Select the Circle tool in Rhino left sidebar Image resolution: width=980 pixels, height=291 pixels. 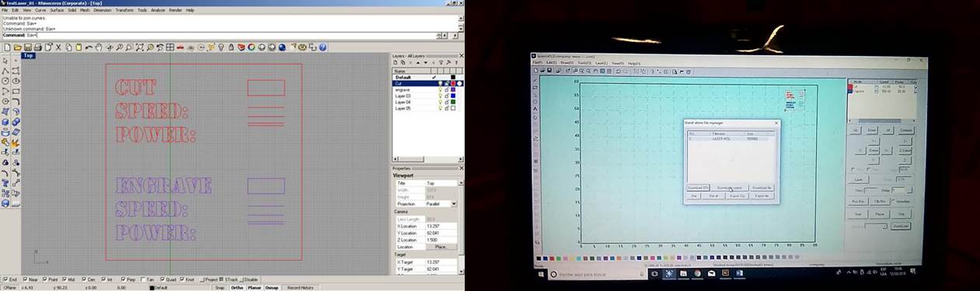point(5,80)
